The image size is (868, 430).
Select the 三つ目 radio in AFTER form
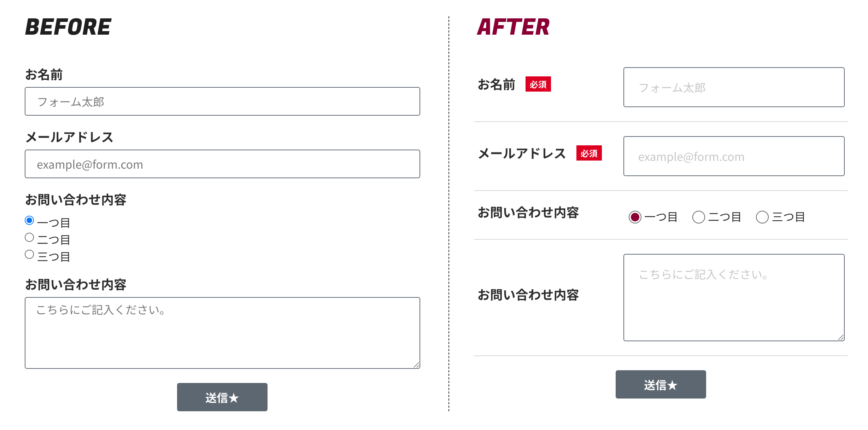762,217
